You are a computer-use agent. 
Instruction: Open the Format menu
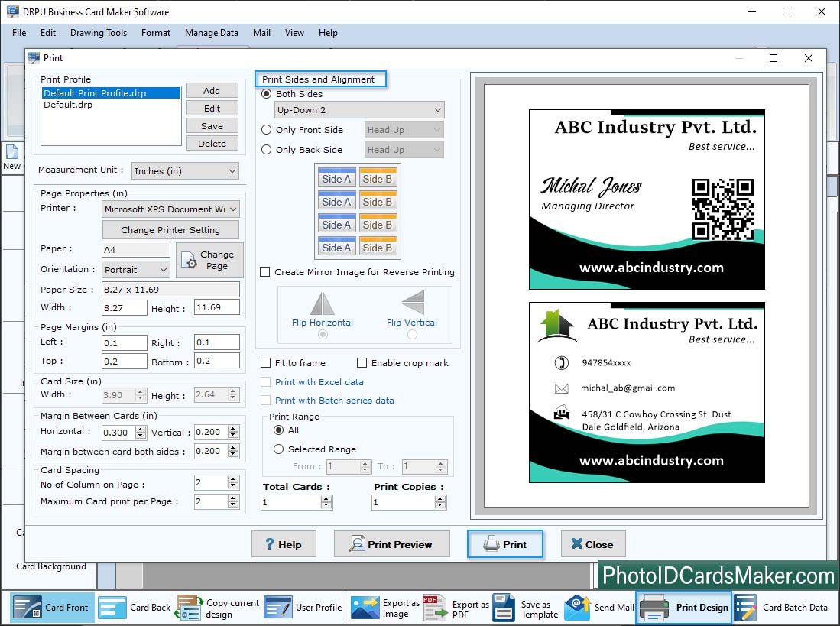click(x=156, y=33)
